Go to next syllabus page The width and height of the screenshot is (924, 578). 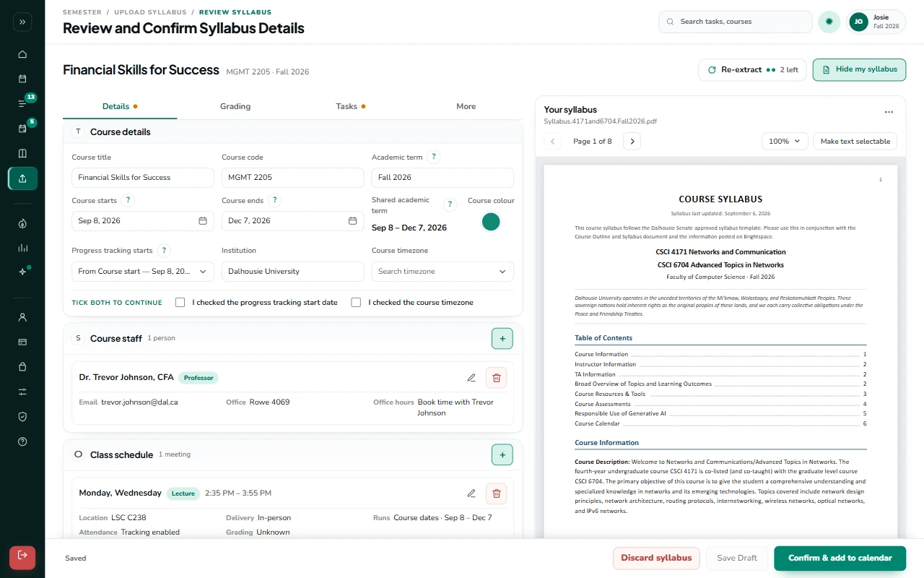click(x=632, y=142)
